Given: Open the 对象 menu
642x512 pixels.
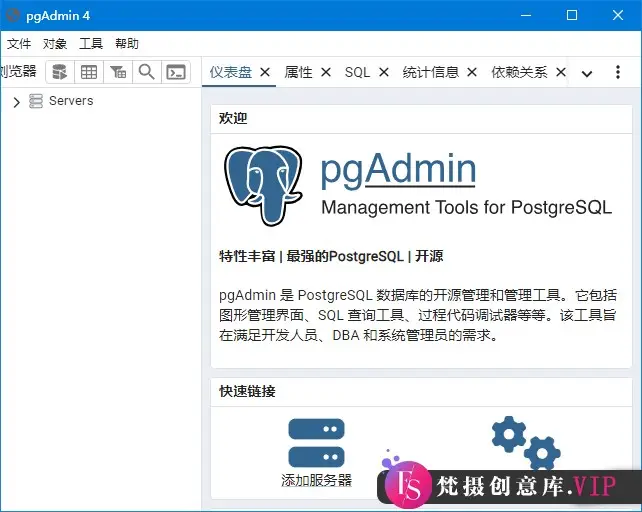Looking at the screenshot, I should click(x=55, y=43).
